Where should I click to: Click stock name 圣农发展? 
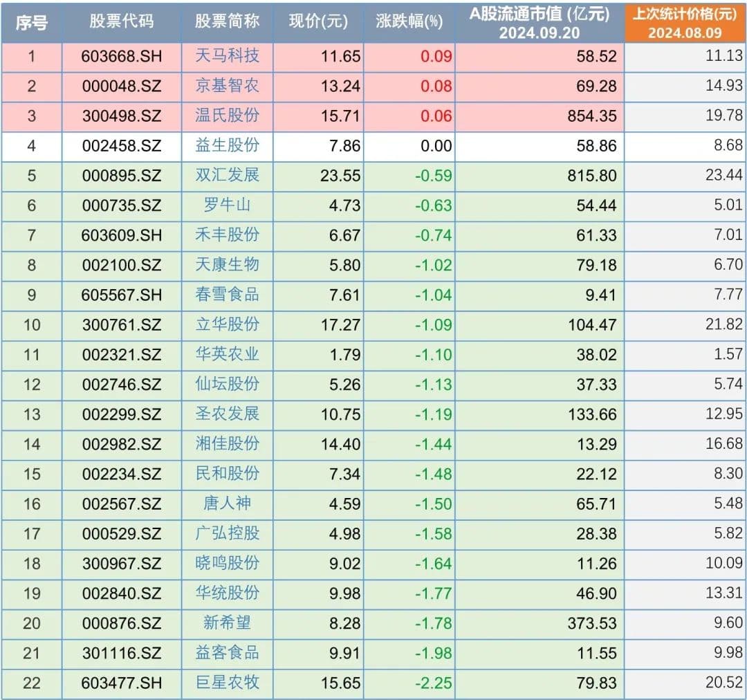tap(228, 414)
